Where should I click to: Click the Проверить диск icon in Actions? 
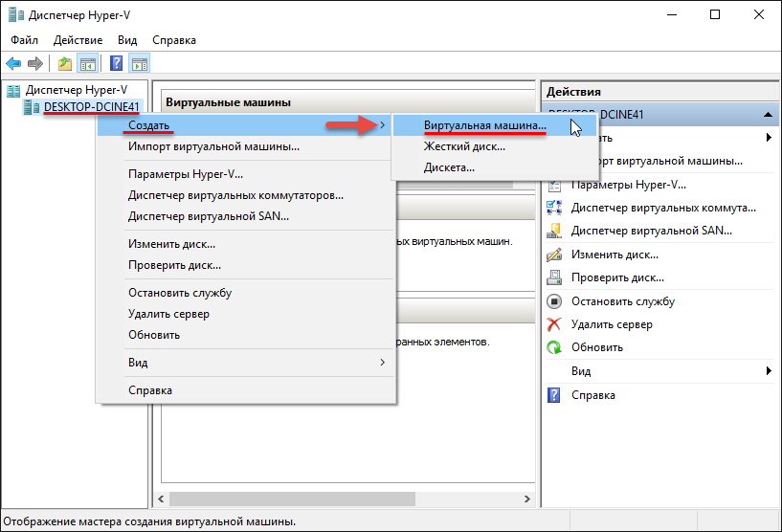point(554,277)
